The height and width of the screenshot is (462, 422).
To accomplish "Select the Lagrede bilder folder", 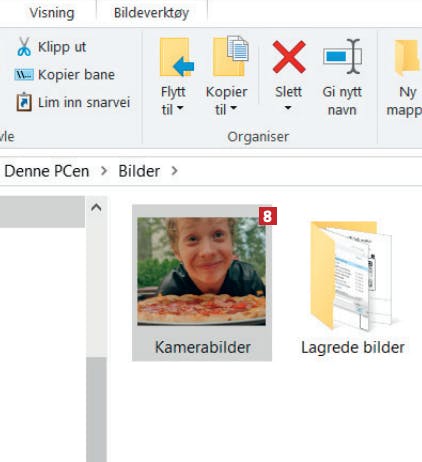I will coord(353,287).
